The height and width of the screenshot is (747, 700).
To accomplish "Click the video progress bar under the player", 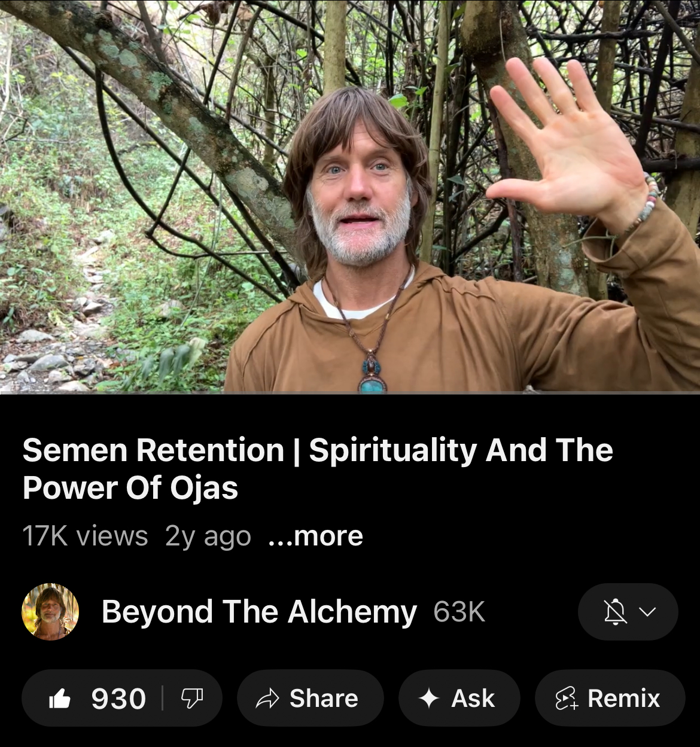I will [x=350, y=393].
